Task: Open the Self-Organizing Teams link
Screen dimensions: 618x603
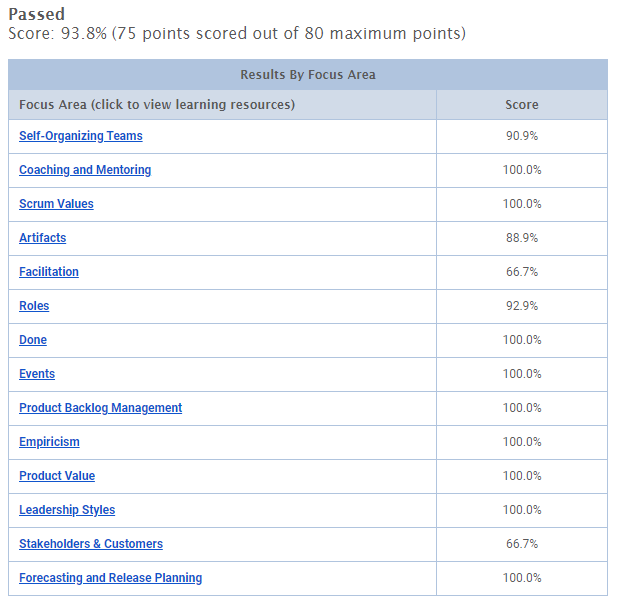Action: point(81,136)
